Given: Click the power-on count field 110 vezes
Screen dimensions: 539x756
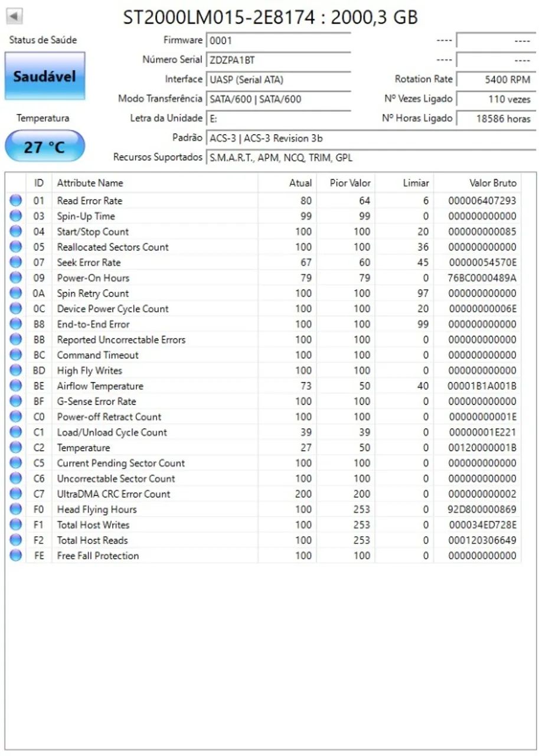Looking at the screenshot, I should pyautogui.click(x=495, y=99).
